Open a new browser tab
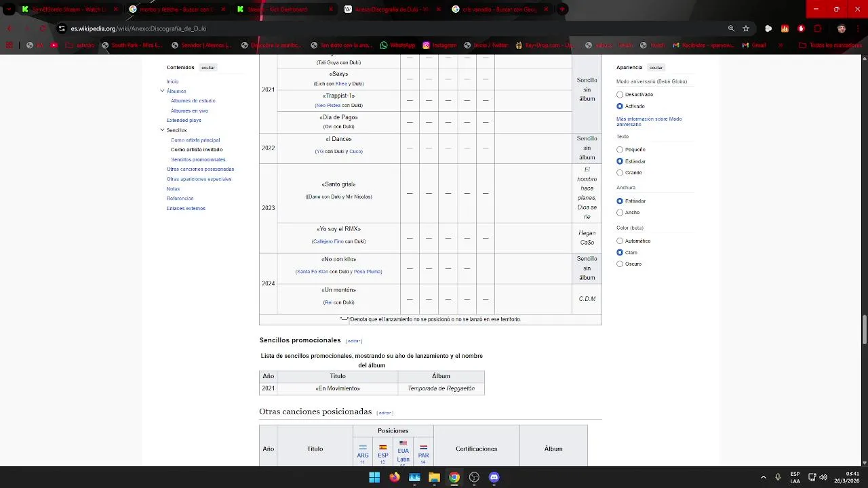The image size is (868, 488). [562, 9]
